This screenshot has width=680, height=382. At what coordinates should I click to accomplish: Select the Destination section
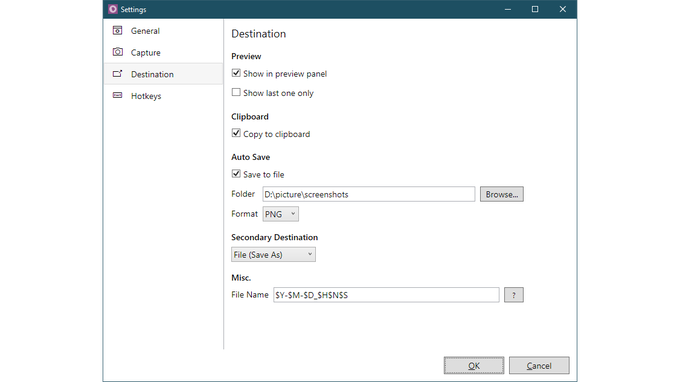click(x=163, y=74)
